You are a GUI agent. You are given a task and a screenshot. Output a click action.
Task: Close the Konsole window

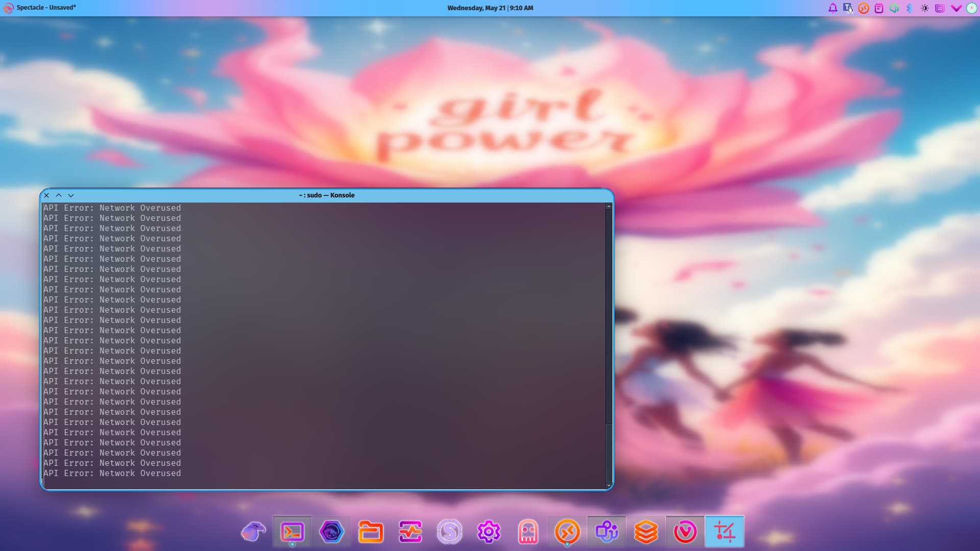pos(46,195)
